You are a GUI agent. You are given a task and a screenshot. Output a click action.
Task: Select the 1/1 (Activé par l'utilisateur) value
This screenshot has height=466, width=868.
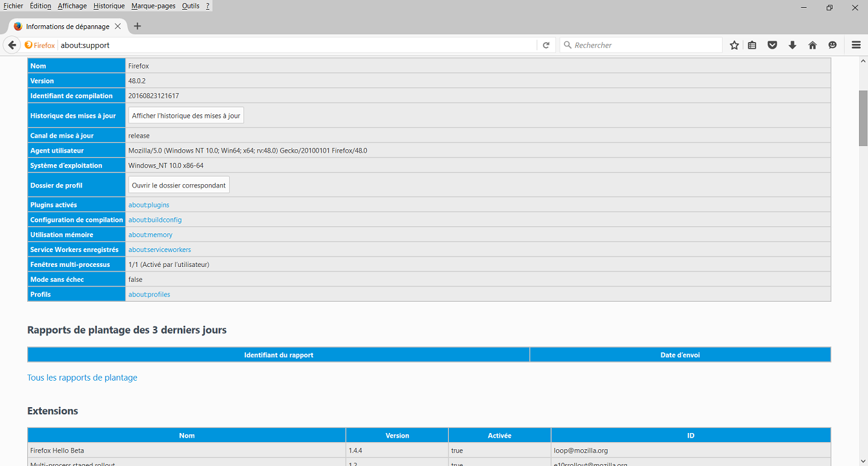[x=169, y=264]
